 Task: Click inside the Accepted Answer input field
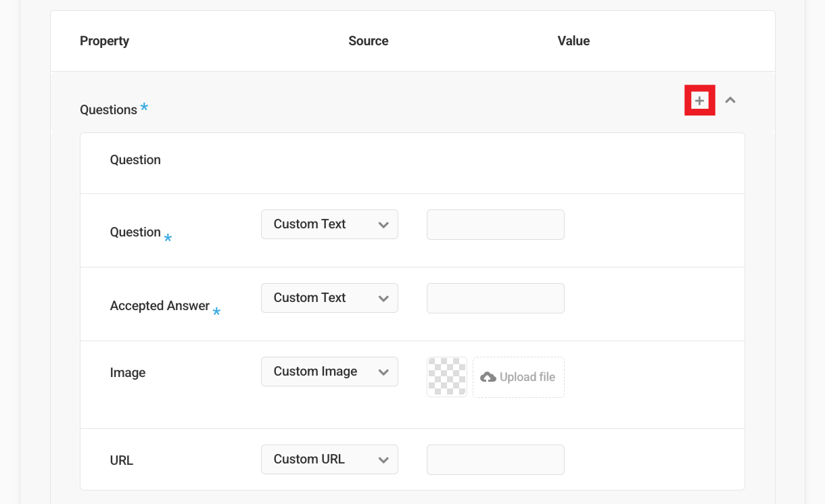click(x=495, y=298)
